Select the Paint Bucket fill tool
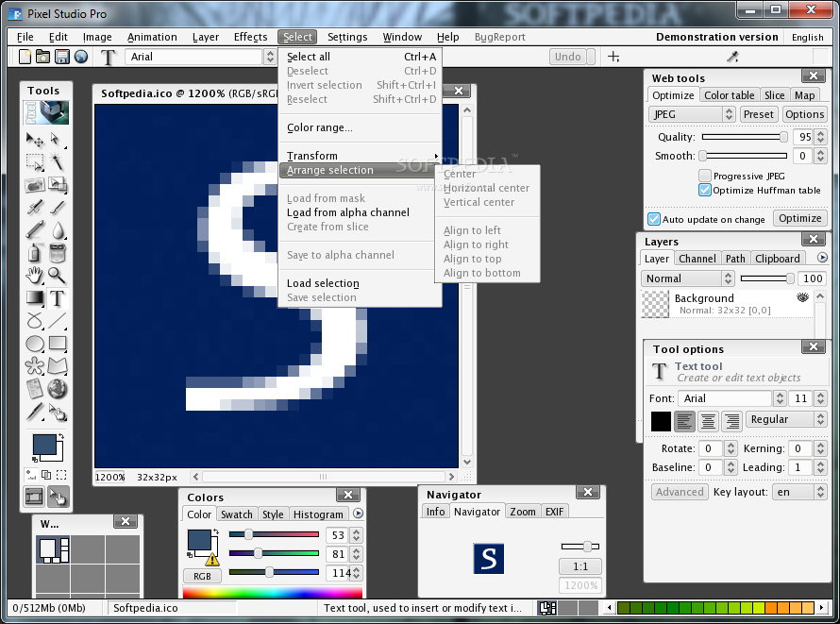This screenshot has height=624, width=840. [x=57, y=253]
